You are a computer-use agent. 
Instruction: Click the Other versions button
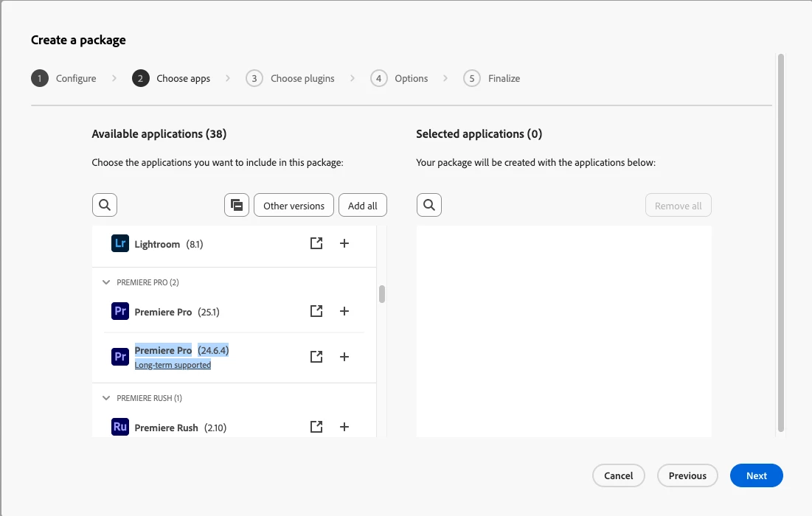[294, 205]
